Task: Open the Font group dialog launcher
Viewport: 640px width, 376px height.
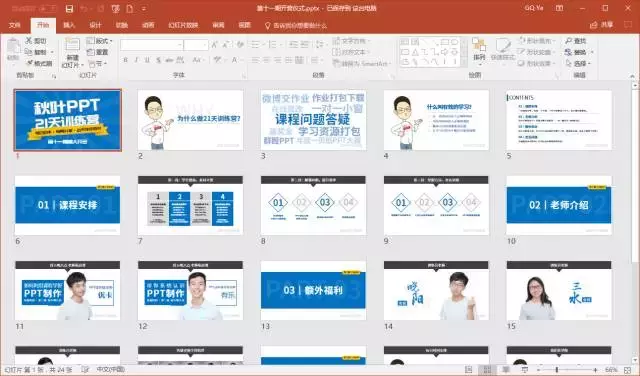Action: click(244, 76)
